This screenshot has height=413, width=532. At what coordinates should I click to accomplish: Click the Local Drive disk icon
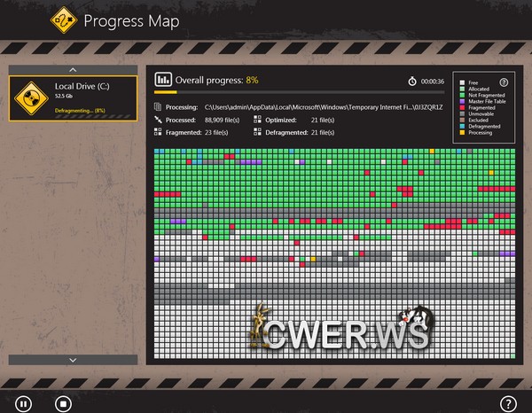click(32, 98)
